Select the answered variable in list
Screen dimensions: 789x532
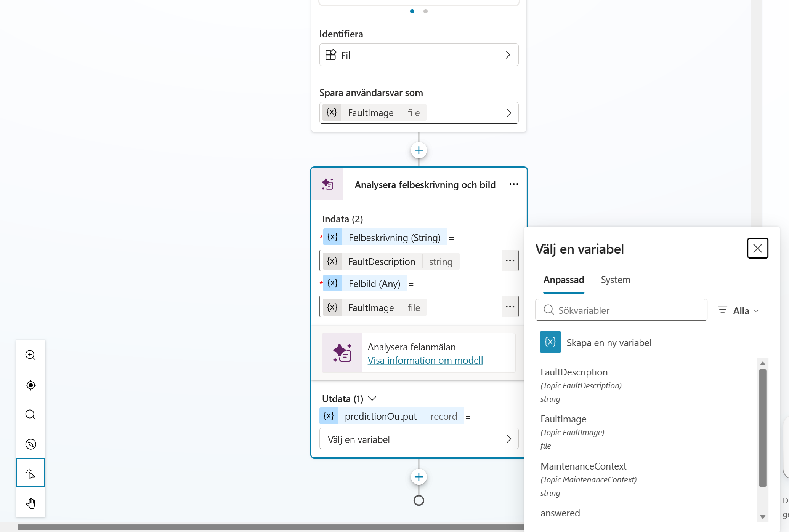click(560, 513)
